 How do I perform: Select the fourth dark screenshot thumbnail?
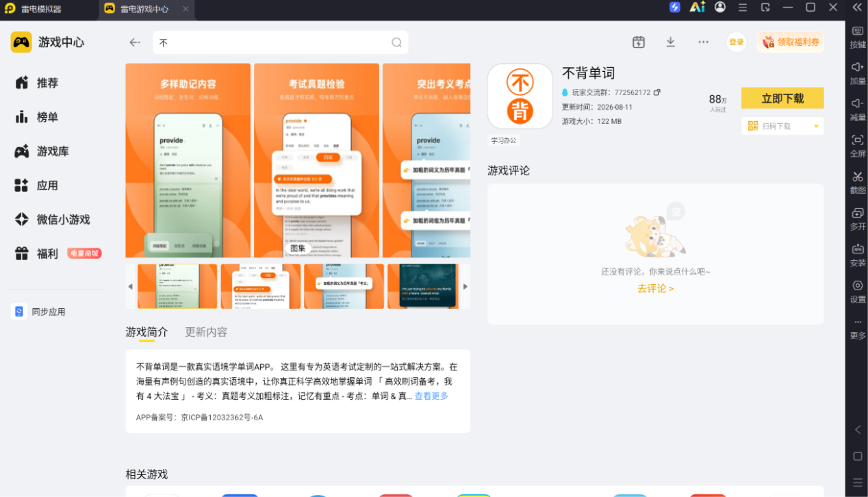click(422, 286)
